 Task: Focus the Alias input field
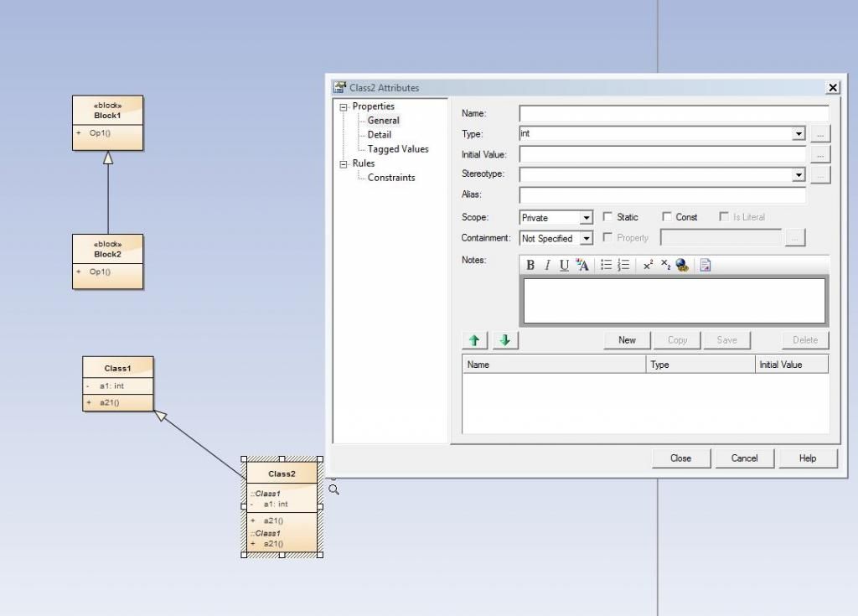[x=663, y=195]
